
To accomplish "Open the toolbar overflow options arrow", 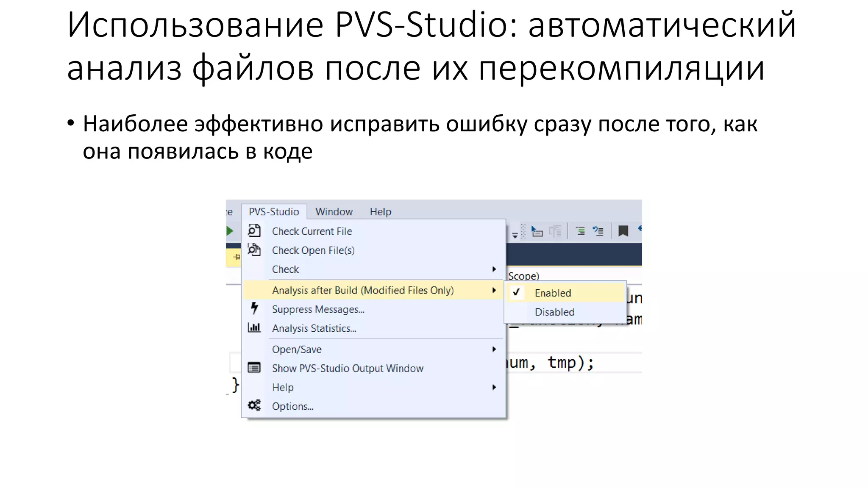I will tap(515, 235).
